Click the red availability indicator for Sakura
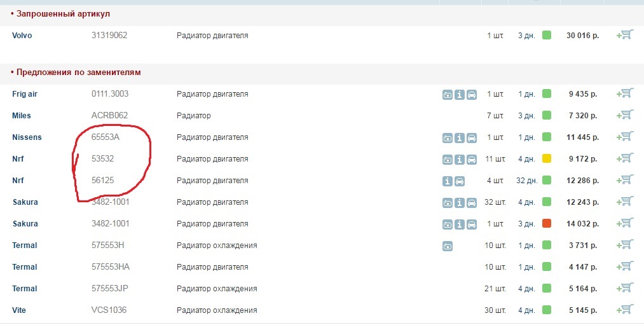This screenshot has width=644, height=332. [x=547, y=223]
